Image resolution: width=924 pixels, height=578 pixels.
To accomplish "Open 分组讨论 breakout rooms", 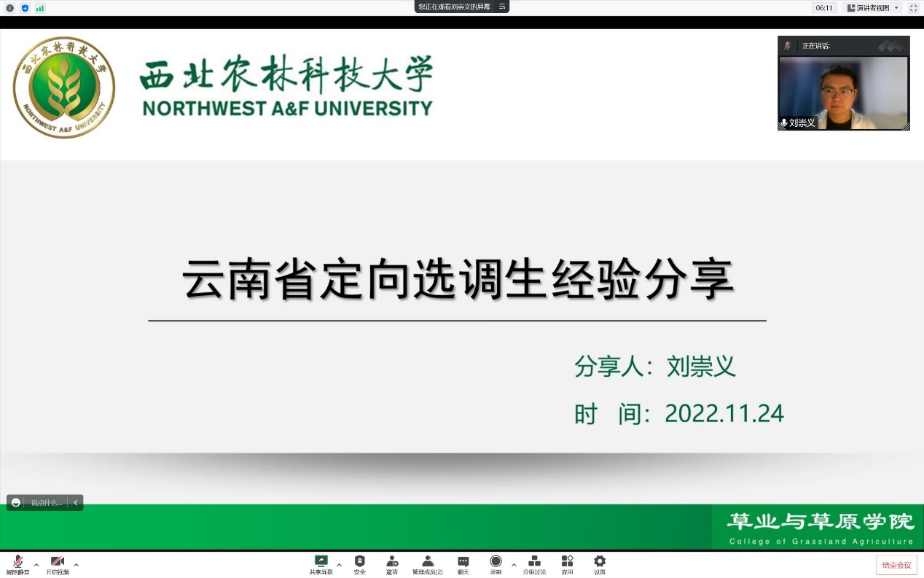I will [534, 563].
